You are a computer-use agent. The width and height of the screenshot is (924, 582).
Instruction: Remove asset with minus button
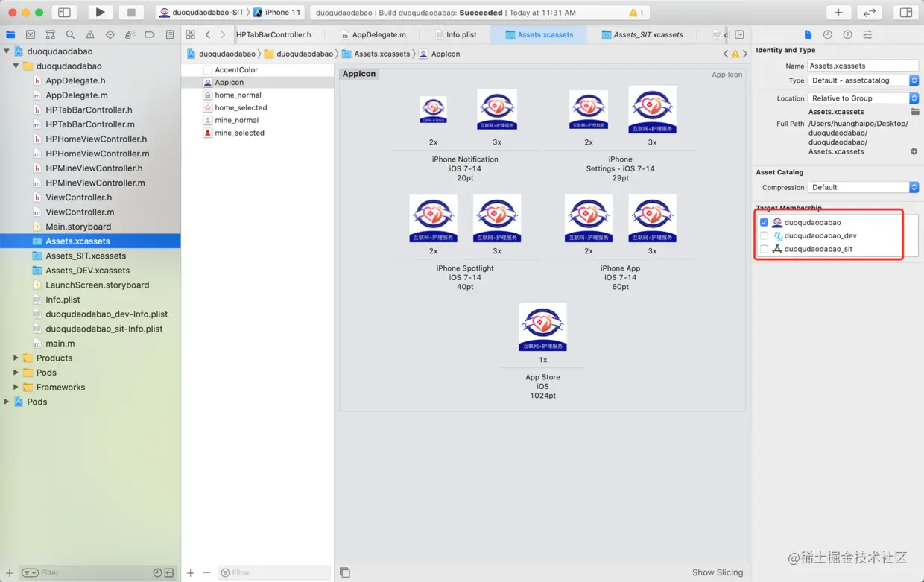[x=207, y=572]
